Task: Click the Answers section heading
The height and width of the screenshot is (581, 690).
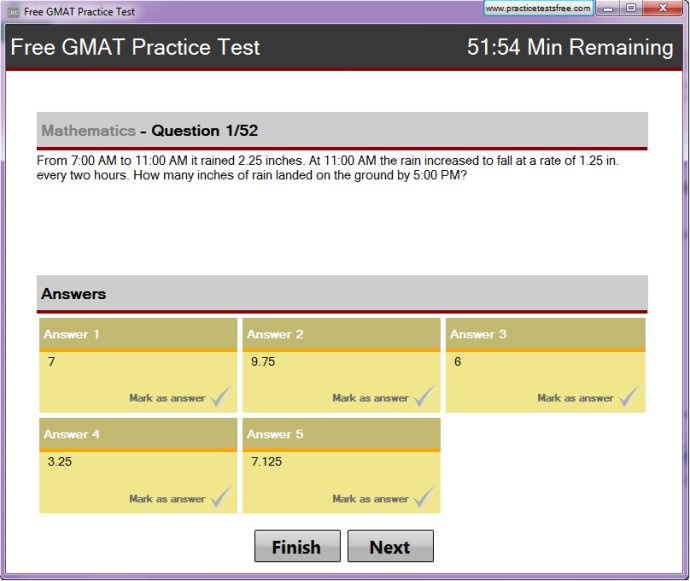Action: click(x=73, y=294)
